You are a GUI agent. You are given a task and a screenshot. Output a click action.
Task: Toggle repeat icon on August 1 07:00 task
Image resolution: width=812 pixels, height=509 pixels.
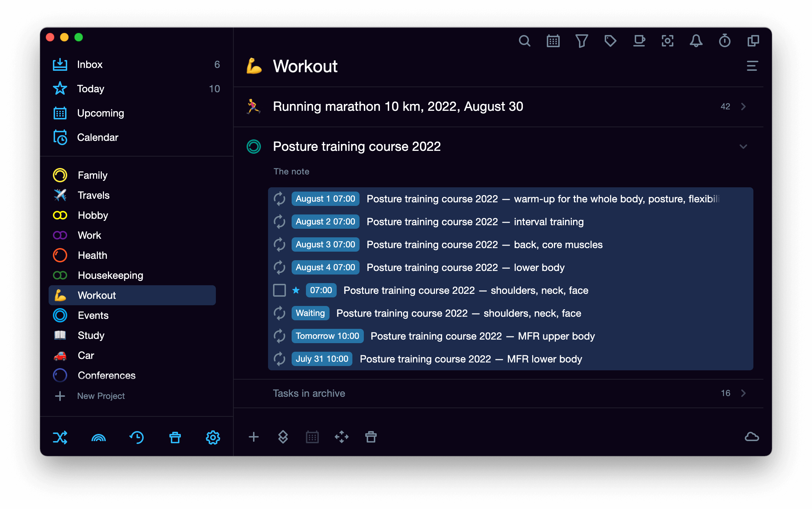pyautogui.click(x=279, y=199)
